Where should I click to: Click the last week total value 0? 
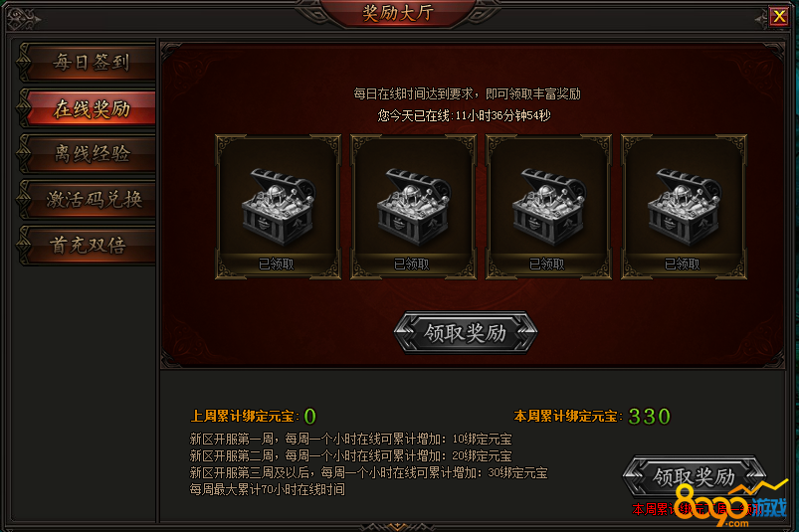[309, 417]
